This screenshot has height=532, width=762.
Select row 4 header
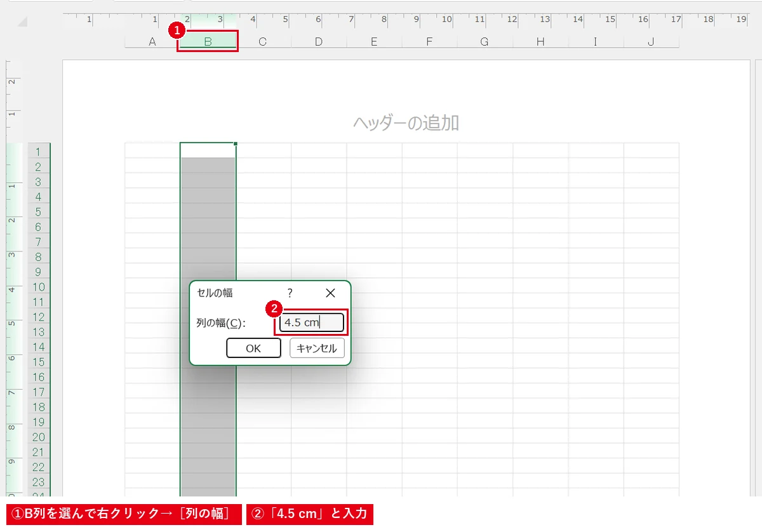pos(39,197)
